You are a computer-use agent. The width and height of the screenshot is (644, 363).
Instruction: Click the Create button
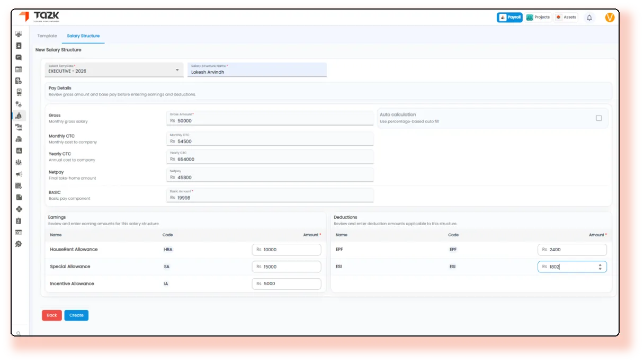coord(76,315)
